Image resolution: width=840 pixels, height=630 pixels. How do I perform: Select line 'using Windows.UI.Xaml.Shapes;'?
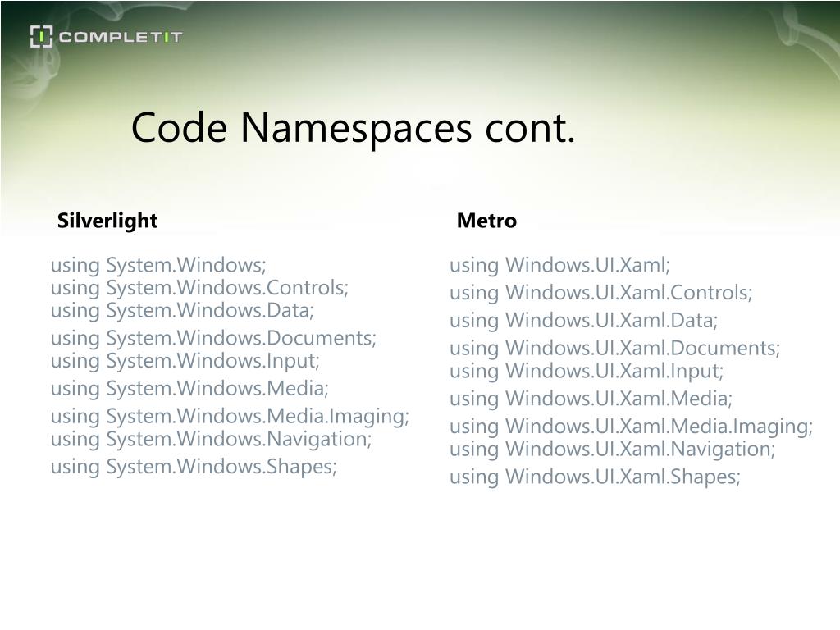coord(596,477)
